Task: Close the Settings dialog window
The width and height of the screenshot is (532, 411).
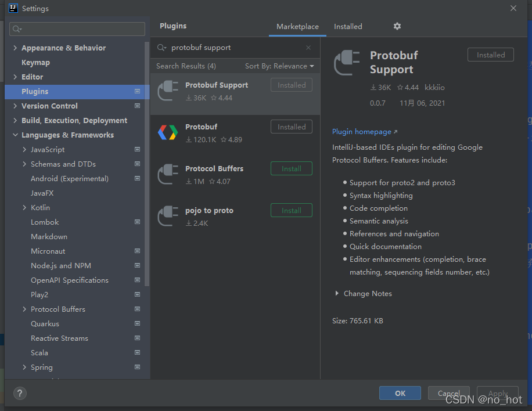Action: (513, 8)
